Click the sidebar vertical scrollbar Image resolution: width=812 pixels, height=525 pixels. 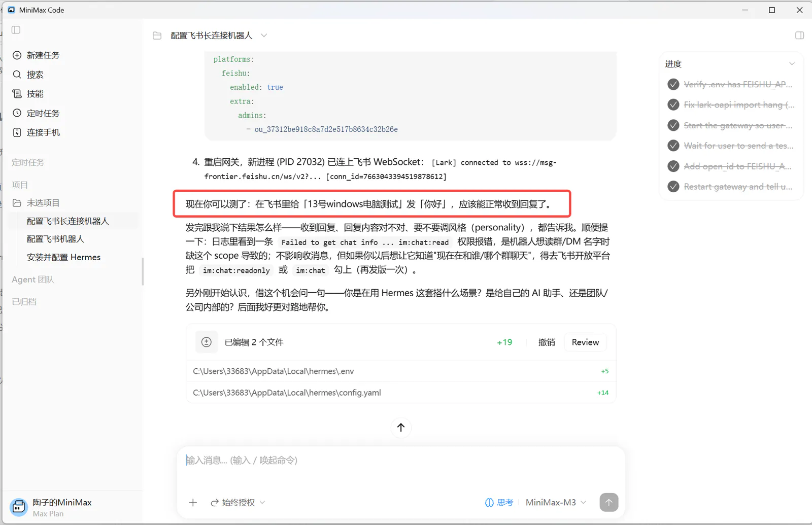click(143, 271)
